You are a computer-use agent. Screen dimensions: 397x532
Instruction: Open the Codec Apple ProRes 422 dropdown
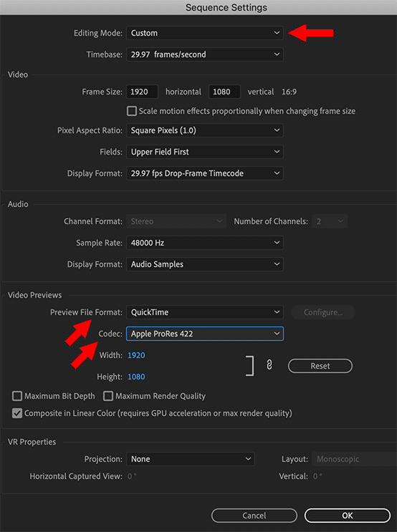click(x=205, y=334)
